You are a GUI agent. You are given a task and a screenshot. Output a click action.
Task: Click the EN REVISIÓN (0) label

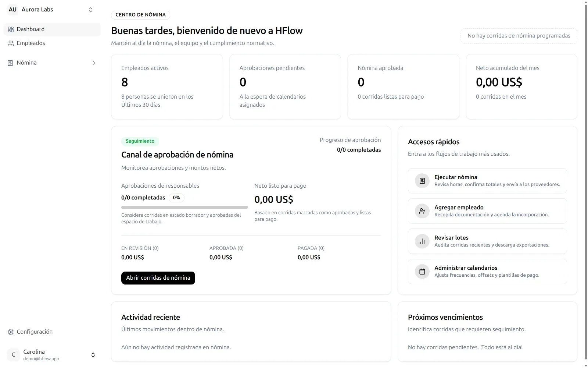(140, 248)
